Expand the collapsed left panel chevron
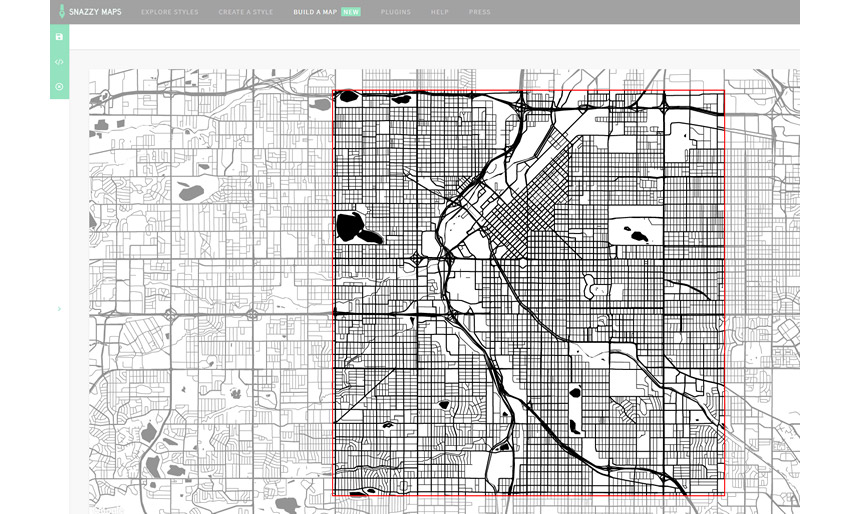This screenshot has height=514, width=850. (59, 309)
